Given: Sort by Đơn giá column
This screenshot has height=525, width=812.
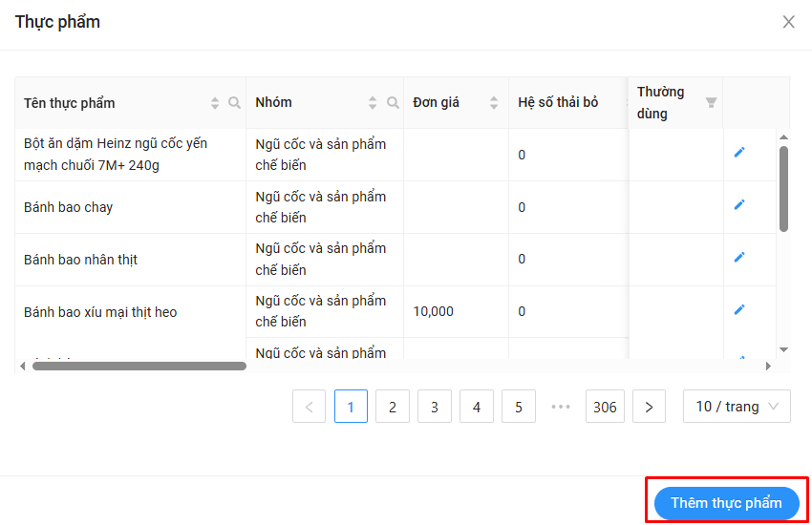Looking at the screenshot, I should tap(494, 103).
